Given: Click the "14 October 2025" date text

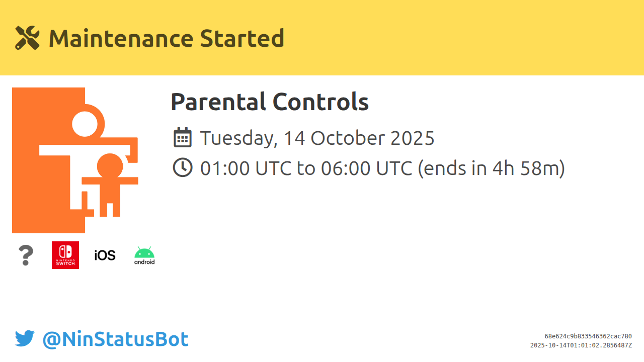Looking at the screenshot, I should click(359, 138).
